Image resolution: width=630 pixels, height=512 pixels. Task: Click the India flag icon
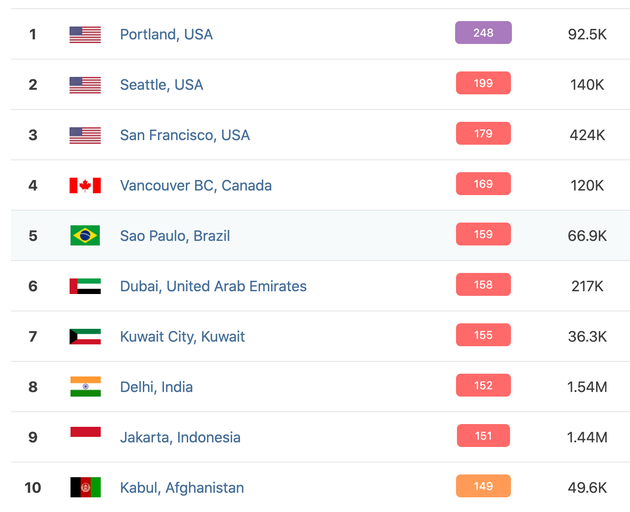85,387
